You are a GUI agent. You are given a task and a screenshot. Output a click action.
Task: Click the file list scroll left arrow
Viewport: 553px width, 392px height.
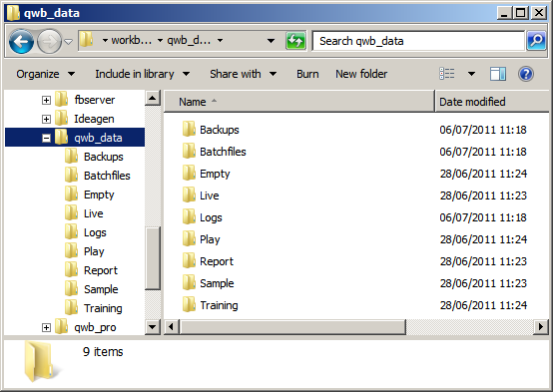tap(172, 327)
